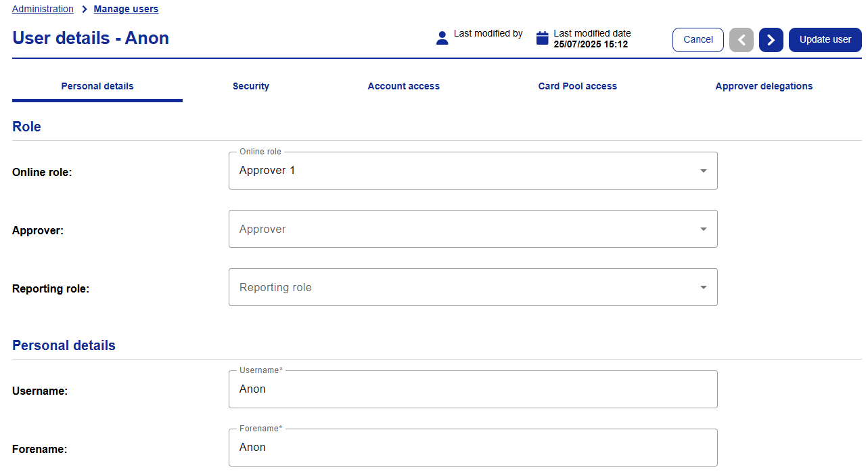868x476 pixels.
Task: Click the Forename: field label
Action: (39, 449)
